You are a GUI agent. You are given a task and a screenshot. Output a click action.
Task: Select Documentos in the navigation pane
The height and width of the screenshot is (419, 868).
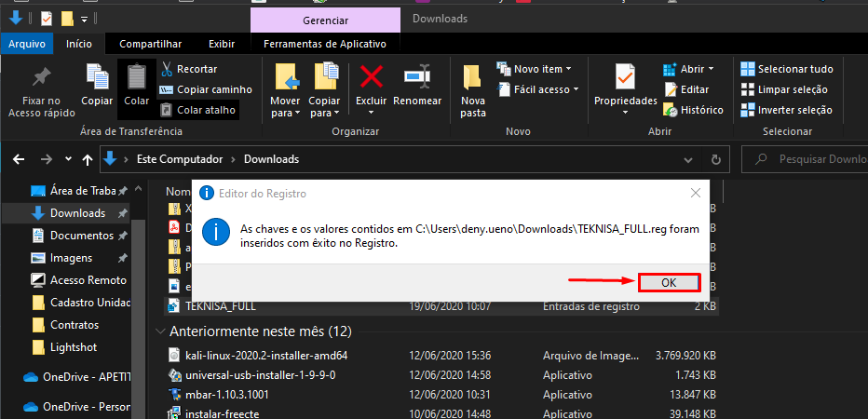81,236
